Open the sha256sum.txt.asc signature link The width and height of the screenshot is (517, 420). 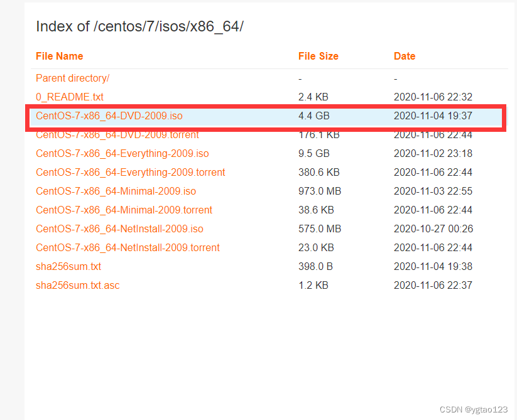tap(77, 285)
